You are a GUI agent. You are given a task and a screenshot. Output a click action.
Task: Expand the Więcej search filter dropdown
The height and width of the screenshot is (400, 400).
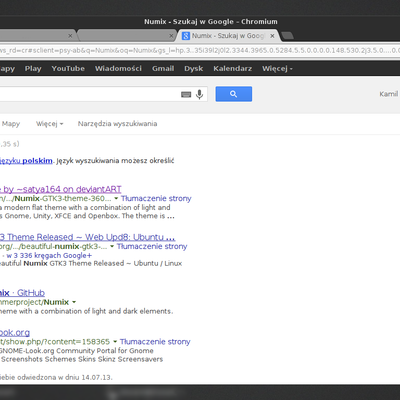coord(50,124)
